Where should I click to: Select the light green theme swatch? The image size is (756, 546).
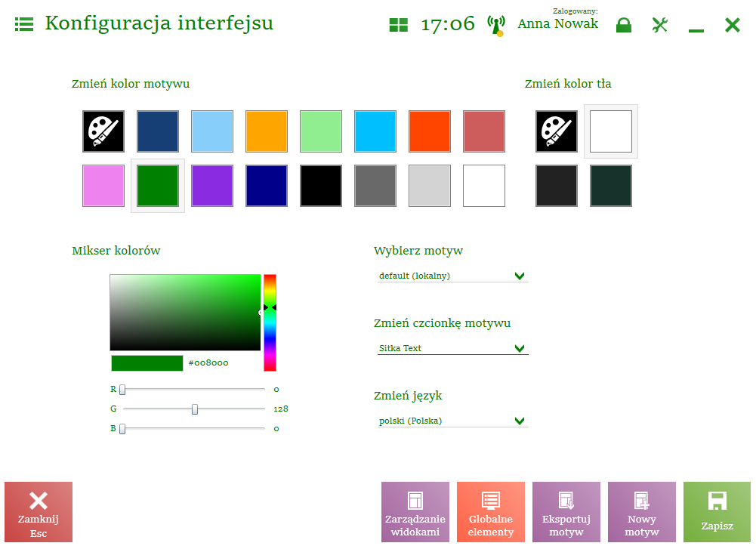(x=321, y=131)
